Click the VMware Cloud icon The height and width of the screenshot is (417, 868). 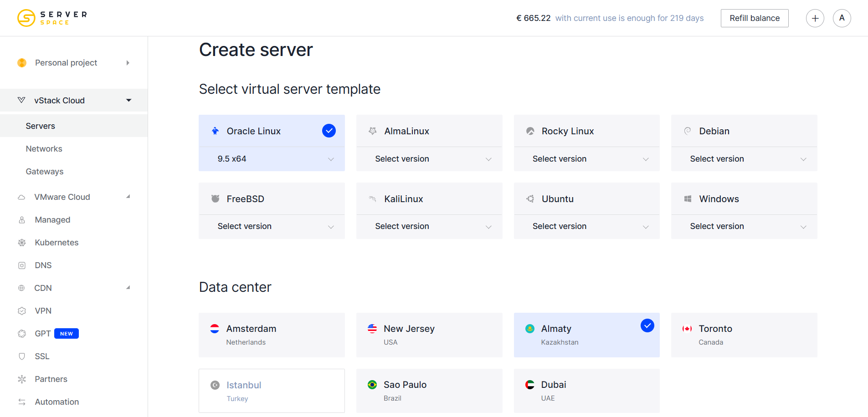tap(21, 197)
